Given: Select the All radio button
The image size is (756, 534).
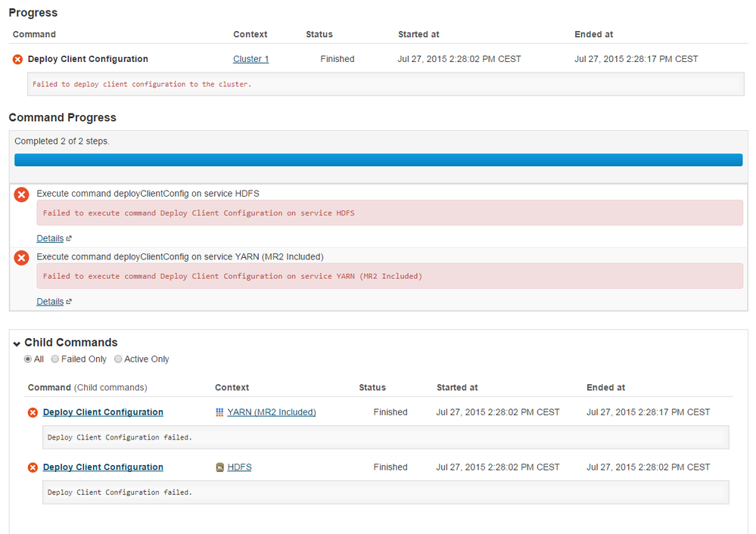Looking at the screenshot, I should (28, 359).
